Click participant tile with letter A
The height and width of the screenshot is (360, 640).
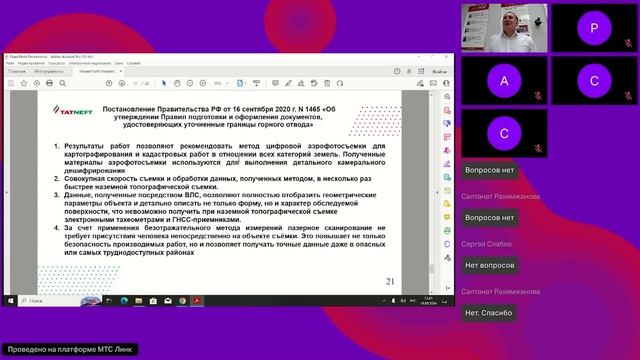[504, 81]
